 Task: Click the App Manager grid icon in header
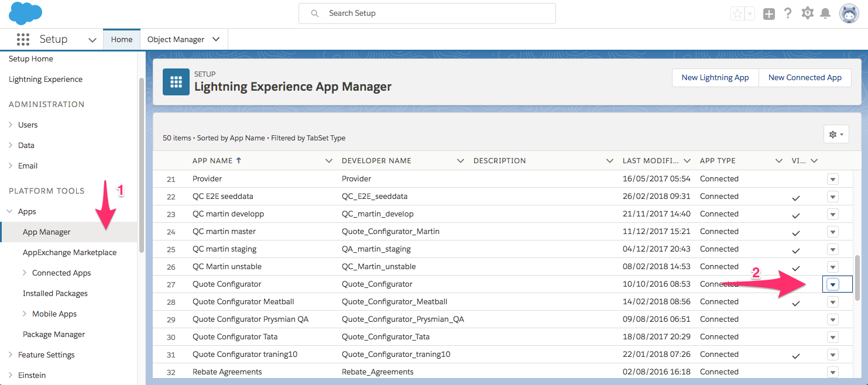[176, 81]
